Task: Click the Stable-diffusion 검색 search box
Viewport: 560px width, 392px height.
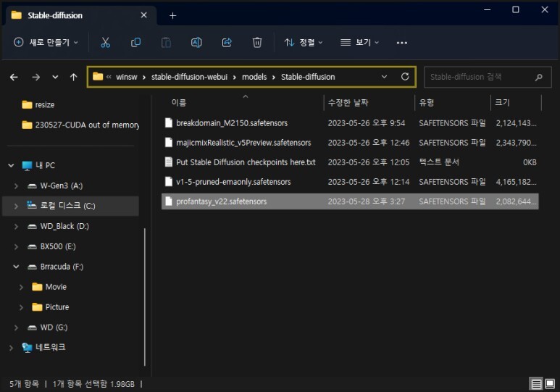Action: pyautogui.click(x=488, y=77)
